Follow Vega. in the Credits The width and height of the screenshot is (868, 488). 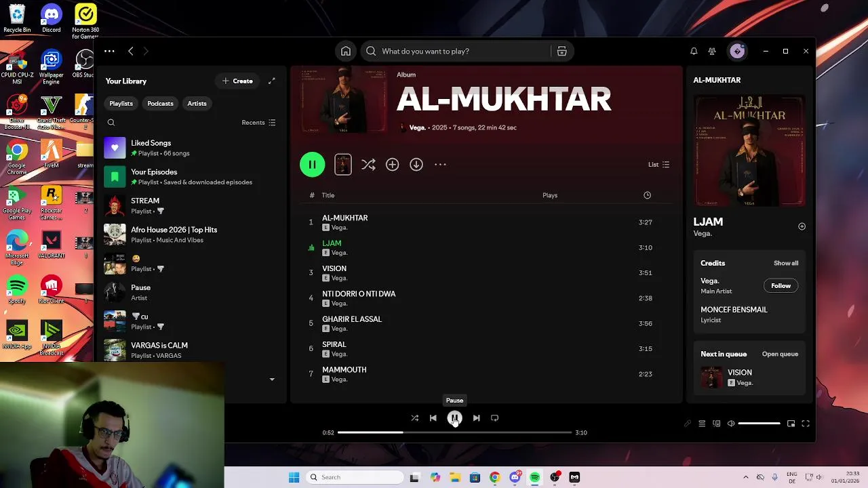(781, 286)
